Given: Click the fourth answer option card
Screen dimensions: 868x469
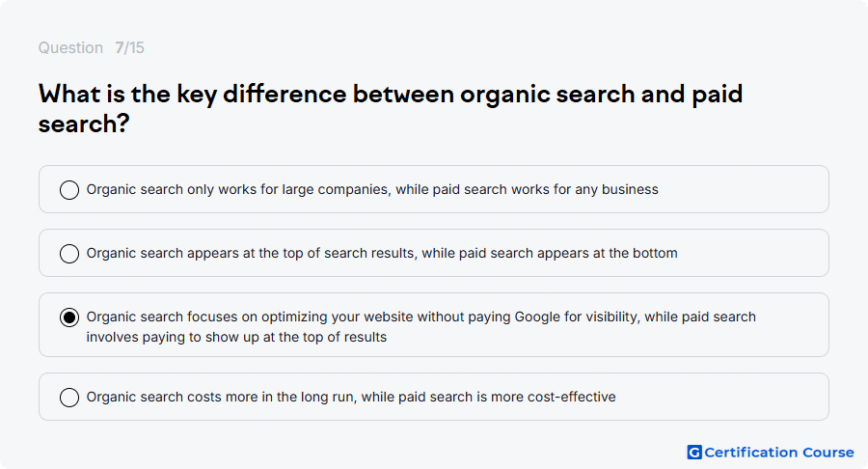Looking at the screenshot, I should pyautogui.click(x=434, y=397).
